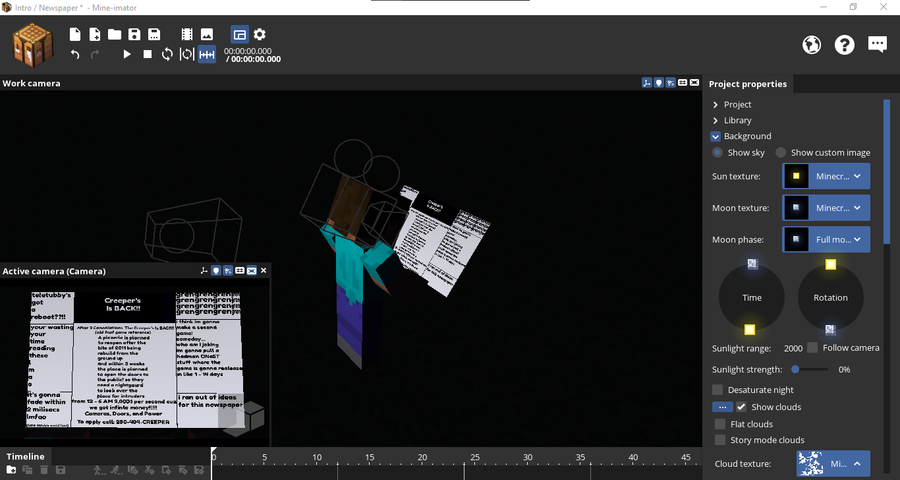Open the Moon phase dropdown

(826, 239)
